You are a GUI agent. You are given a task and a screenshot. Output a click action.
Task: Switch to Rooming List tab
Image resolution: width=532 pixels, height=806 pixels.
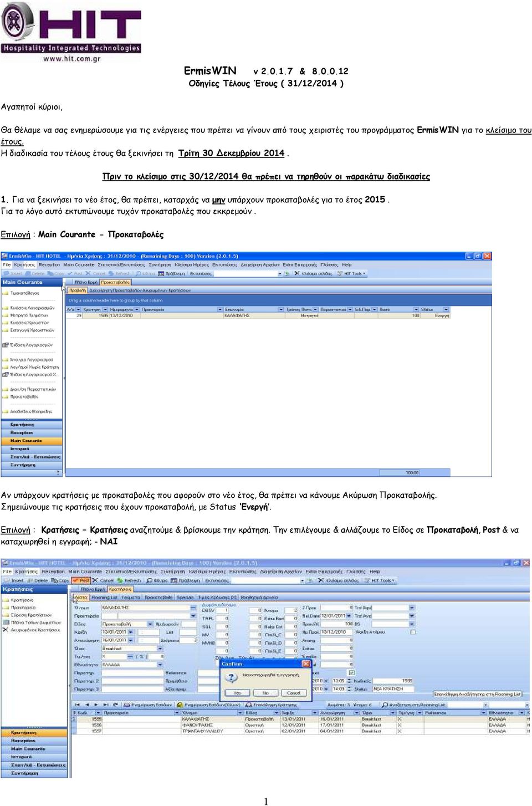point(104,598)
